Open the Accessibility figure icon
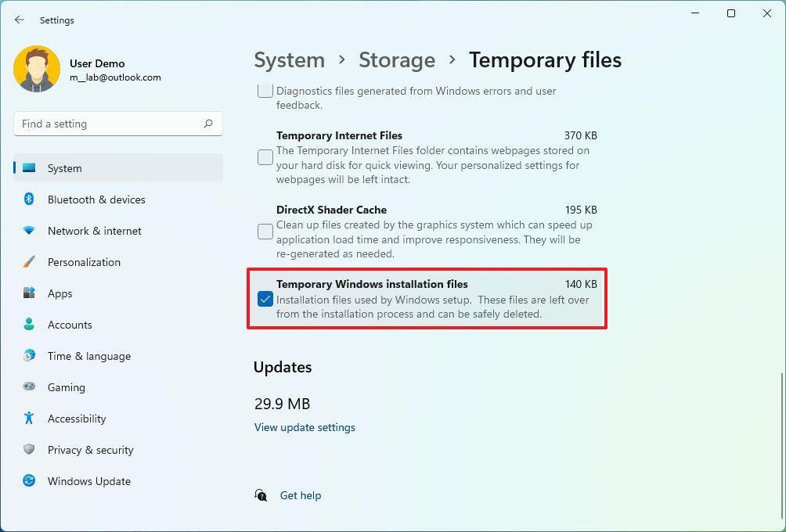This screenshot has height=532, width=786. point(28,419)
